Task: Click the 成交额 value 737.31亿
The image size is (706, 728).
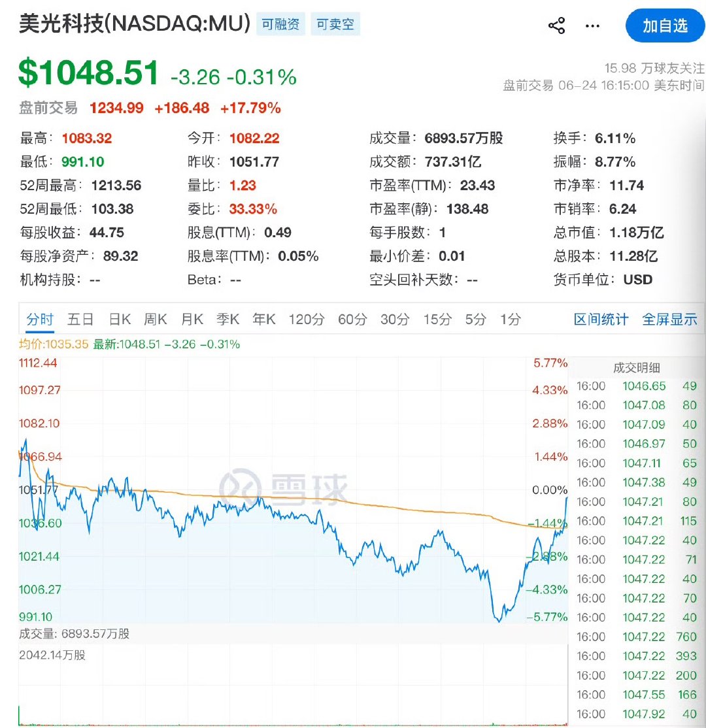Action: pyautogui.click(x=453, y=162)
